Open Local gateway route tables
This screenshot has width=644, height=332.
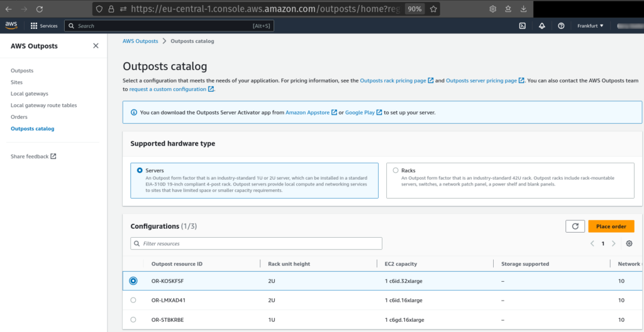[x=44, y=105]
